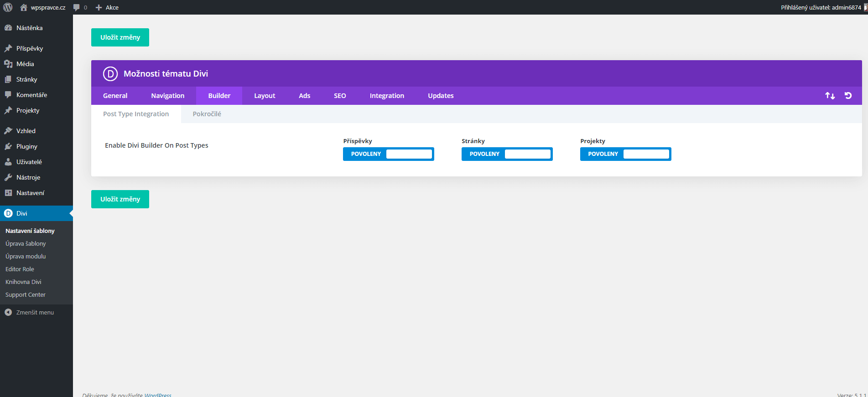Click top Uložit změny button

click(x=120, y=37)
